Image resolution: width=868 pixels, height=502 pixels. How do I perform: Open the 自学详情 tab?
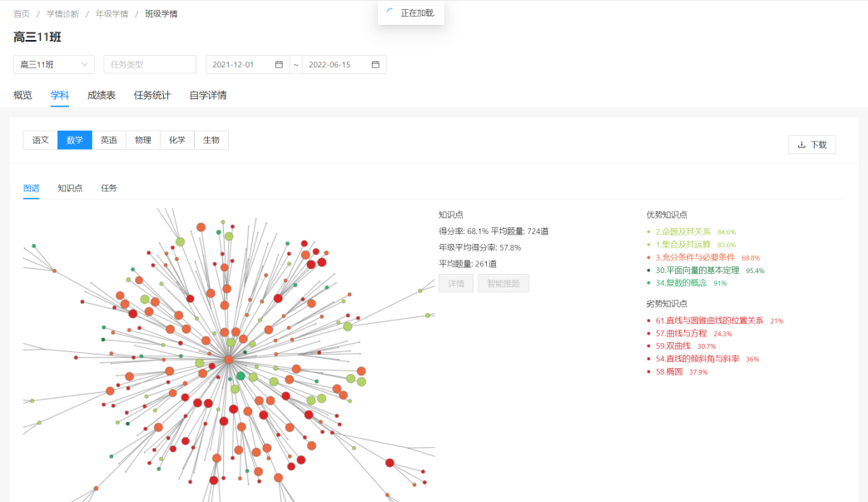(208, 95)
